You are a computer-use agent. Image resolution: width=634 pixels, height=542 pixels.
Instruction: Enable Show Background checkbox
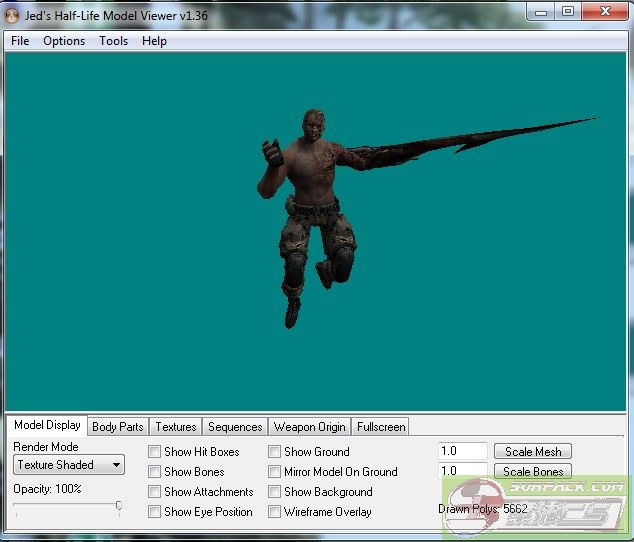274,491
